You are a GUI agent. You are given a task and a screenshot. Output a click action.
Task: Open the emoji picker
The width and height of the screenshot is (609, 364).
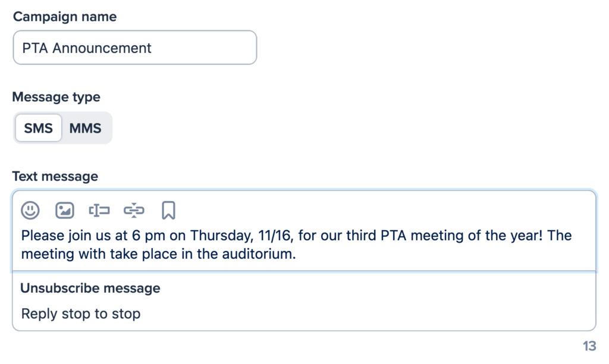tap(30, 210)
